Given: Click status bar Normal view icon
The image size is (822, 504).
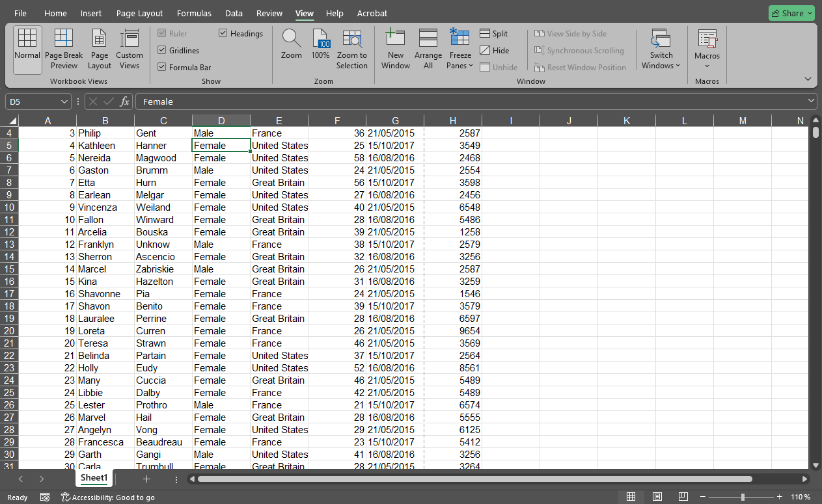Looking at the screenshot, I should [631, 497].
